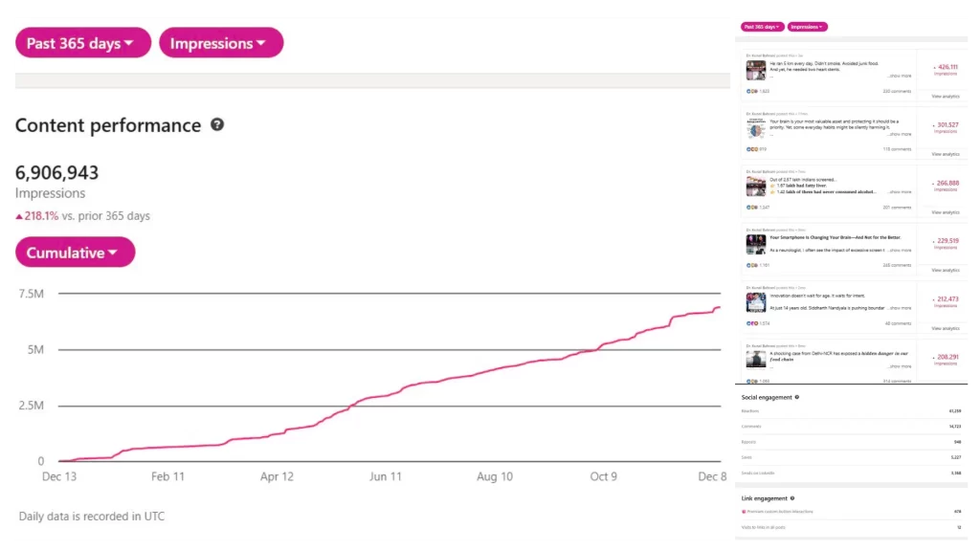Click the Smartphone brain post thumbnail
Screen dimensions: 980x551
coord(756,244)
